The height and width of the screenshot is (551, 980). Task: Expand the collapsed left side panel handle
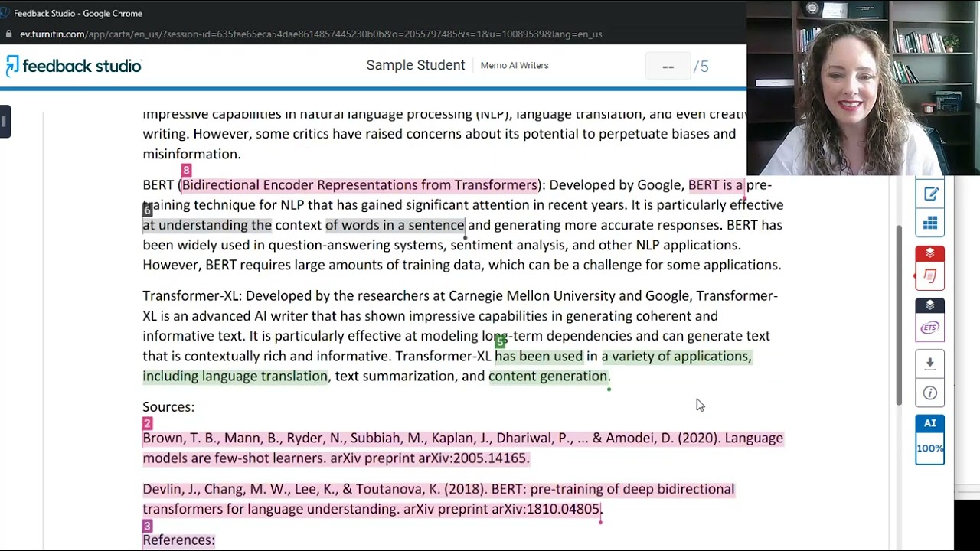tap(5, 122)
